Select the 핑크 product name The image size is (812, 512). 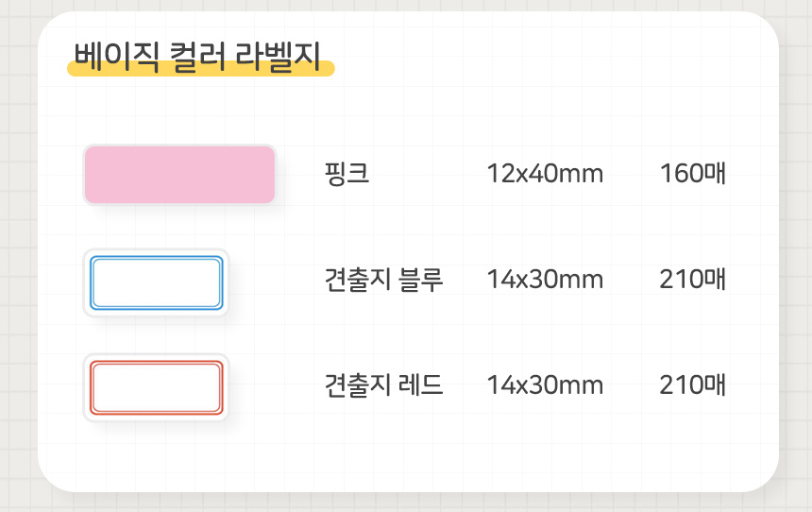point(346,174)
